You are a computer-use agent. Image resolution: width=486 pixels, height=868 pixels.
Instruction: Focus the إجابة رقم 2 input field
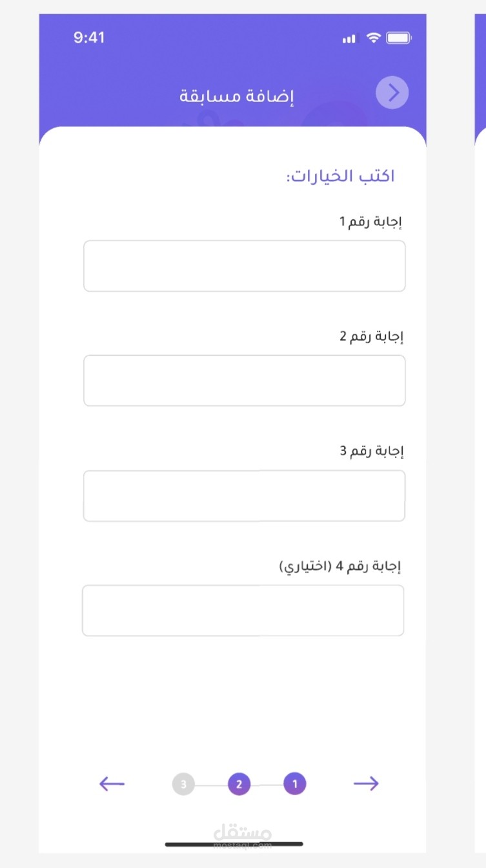click(x=245, y=381)
